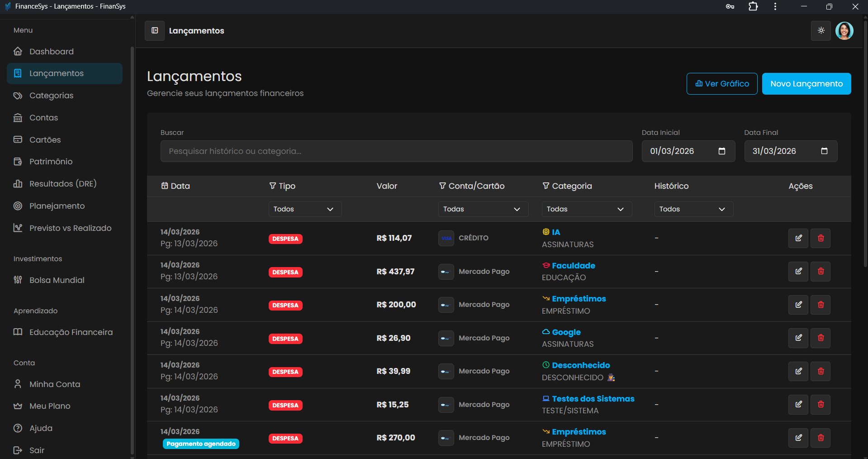Expand the Conta/Cartão filter dropdown
Image resolution: width=868 pixels, height=459 pixels.
[x=483, y=209]
